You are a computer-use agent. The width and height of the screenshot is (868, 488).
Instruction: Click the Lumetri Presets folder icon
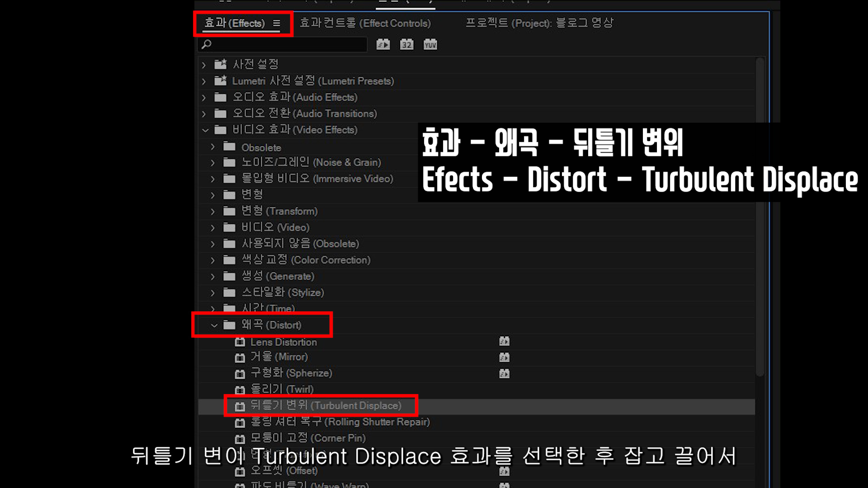coord(220,81)
